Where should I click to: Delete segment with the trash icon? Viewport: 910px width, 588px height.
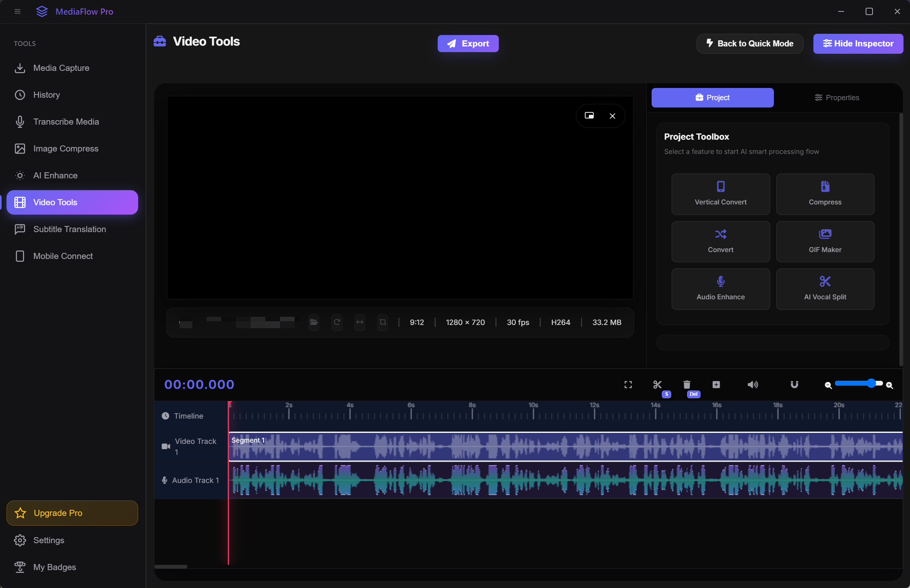[687, 384]
